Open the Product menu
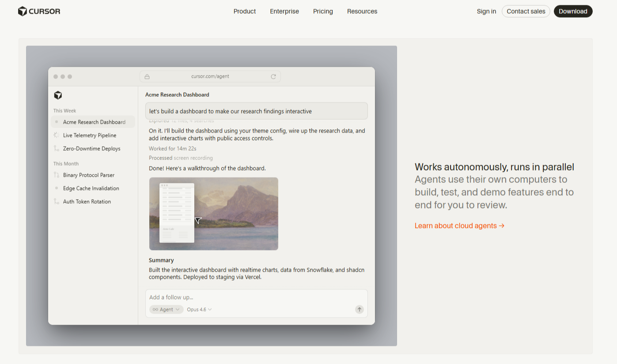This screenshot has width=617, height=364. tap(245, 11)
